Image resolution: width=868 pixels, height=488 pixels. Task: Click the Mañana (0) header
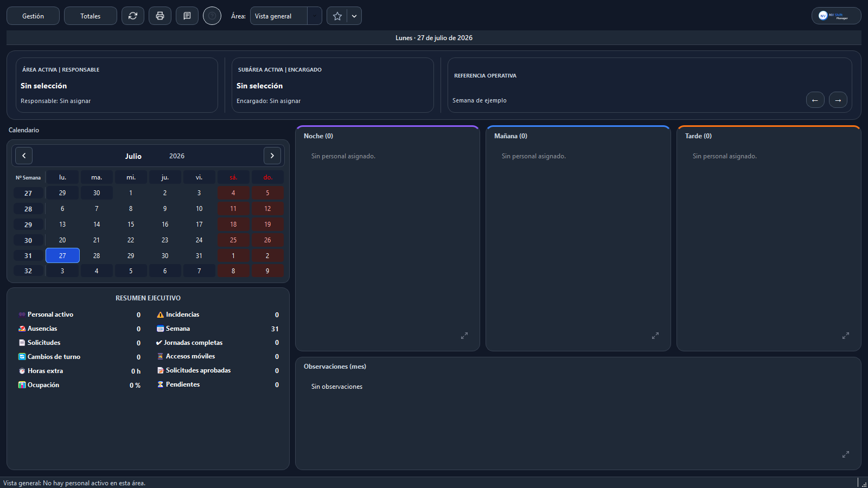pos(510,136)
